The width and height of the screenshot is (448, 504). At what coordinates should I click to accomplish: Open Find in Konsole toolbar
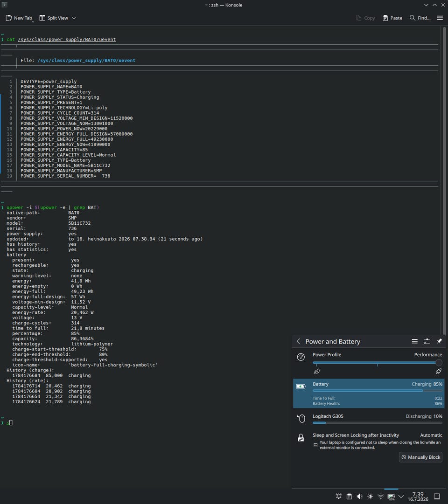tap(420, 18)
